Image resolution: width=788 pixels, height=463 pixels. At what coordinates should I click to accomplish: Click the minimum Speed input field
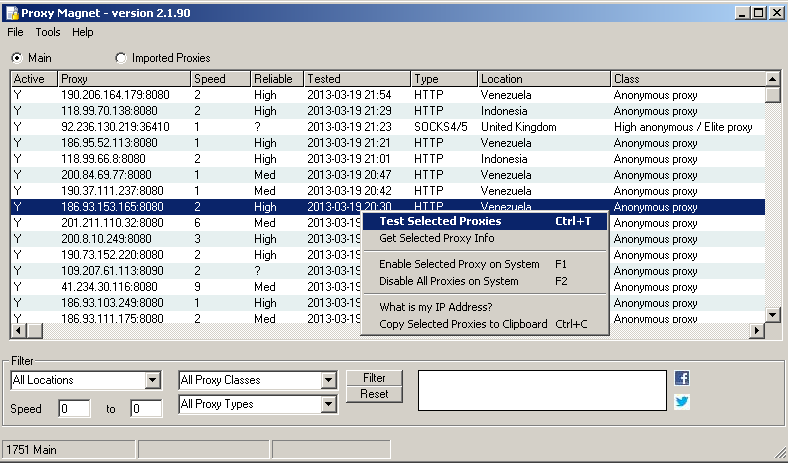tap(74, 409)
